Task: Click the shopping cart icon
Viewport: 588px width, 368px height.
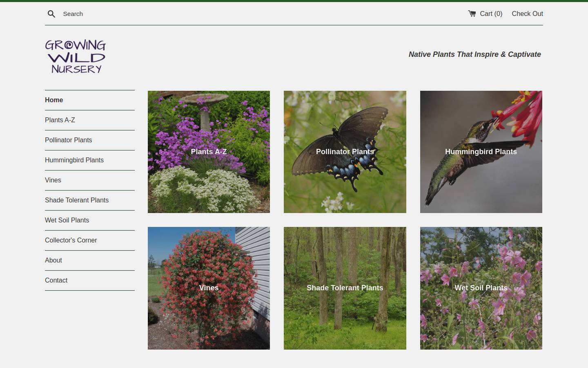Action: click(472, 13)
